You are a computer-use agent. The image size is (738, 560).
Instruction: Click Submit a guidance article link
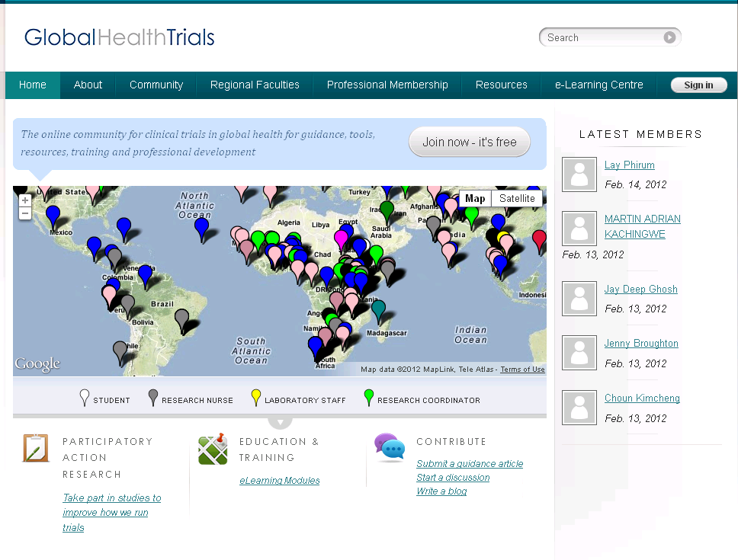[470, 463]
